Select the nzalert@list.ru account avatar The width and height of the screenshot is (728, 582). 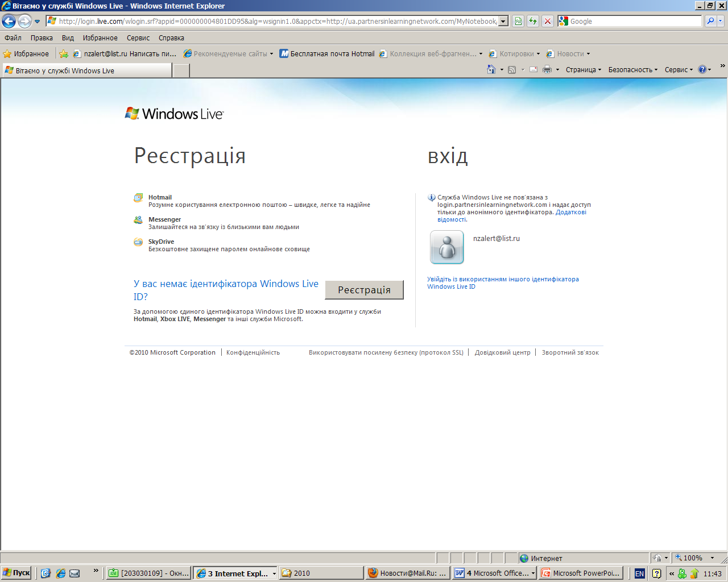[x=447, y=247]
